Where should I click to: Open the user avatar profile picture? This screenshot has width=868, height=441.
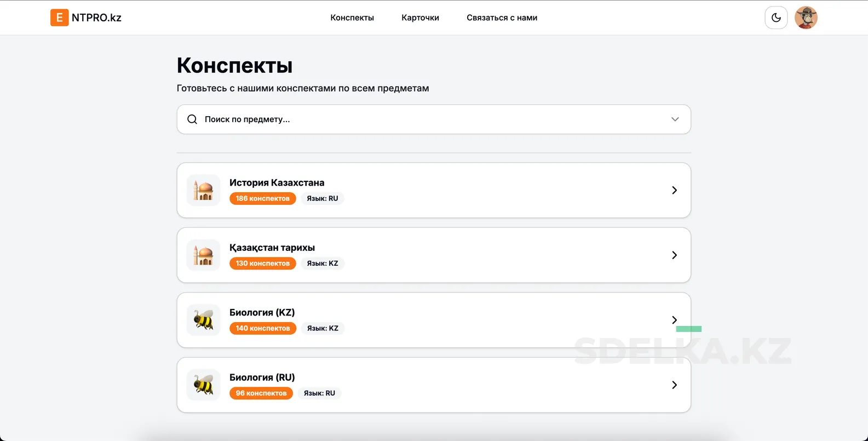coord(806,18)
